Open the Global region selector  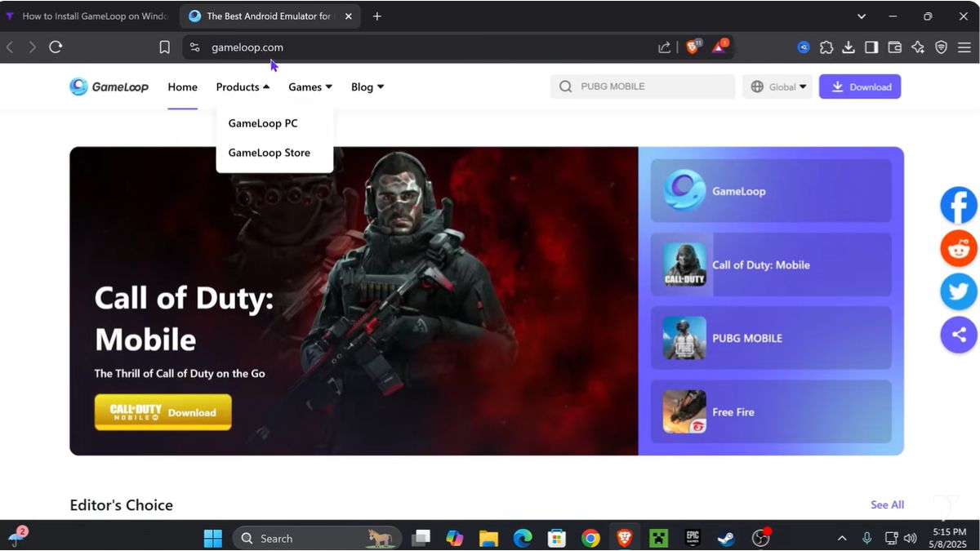[x=777, y=87]
